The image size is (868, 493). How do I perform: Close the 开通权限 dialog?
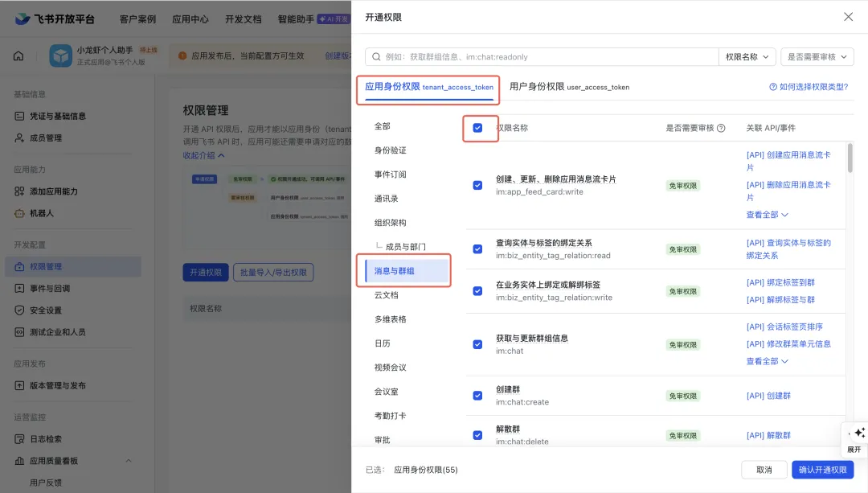848,17
